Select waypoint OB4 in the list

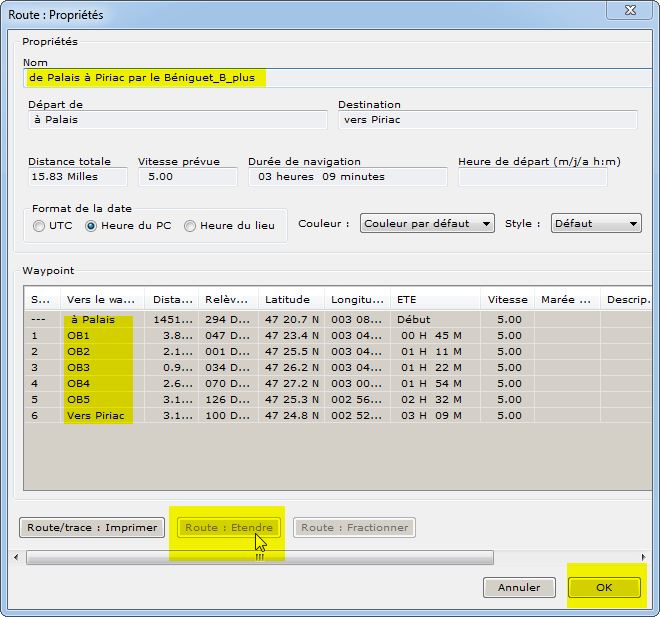[338, 383]
